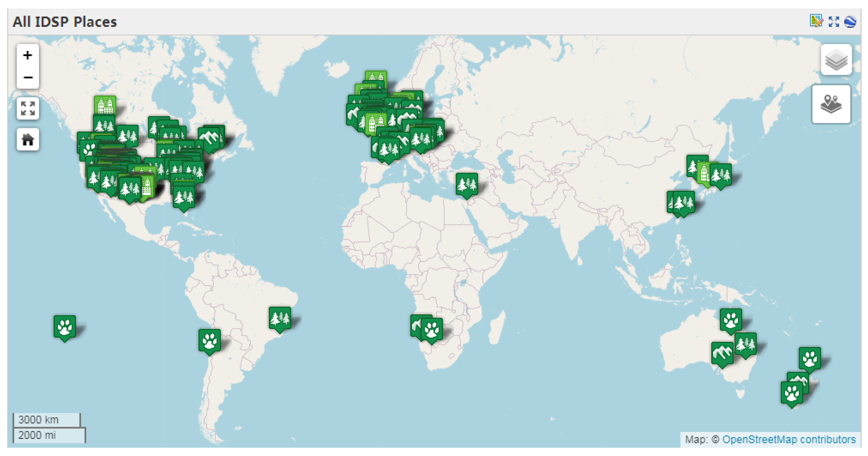This screenshot has height=456, width=868.
Task: Click the northern New Zealand paw marker
Action: (x=810, y=358)
